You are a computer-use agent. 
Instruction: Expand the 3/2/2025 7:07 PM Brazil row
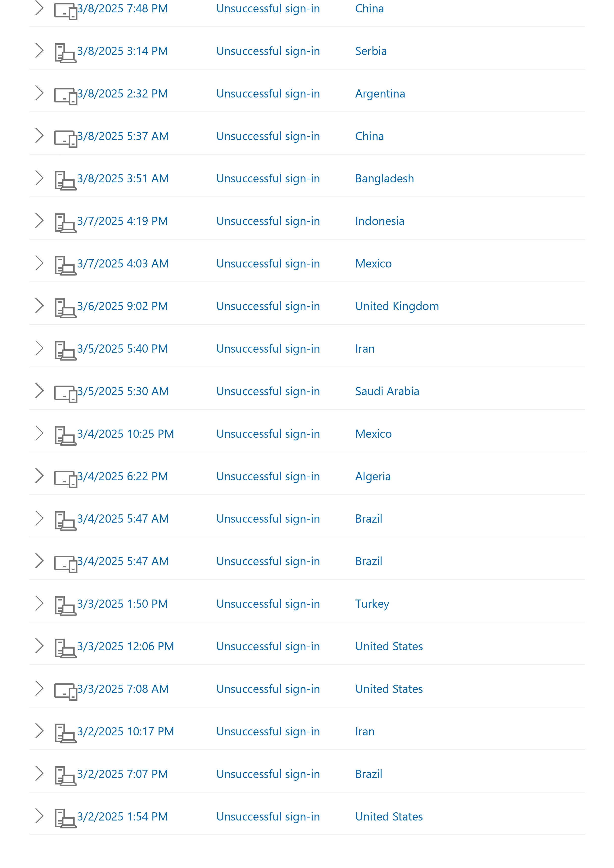(39, 773)
